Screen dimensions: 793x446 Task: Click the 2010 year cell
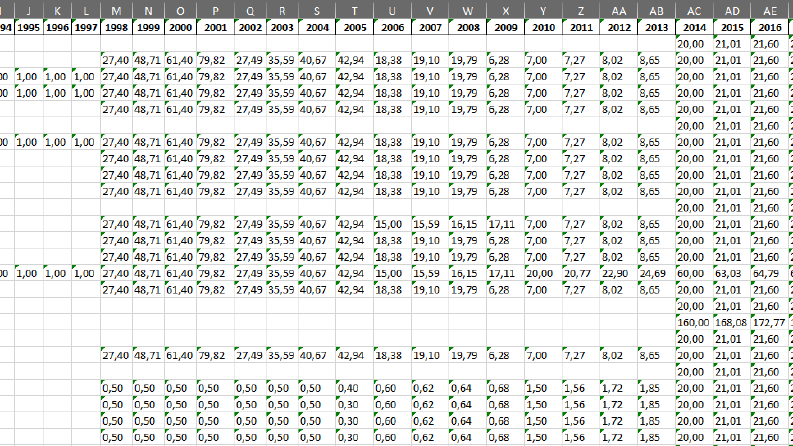[x=543, y=27]
